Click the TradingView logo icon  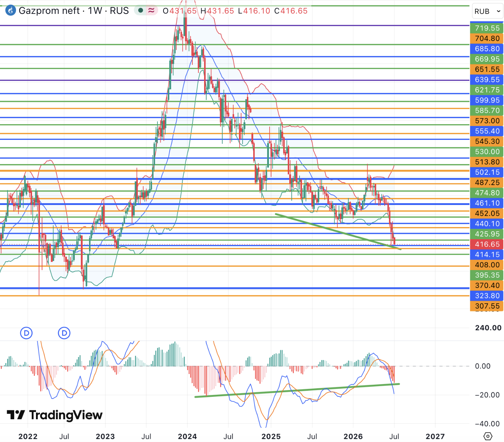(x=16, y=415)
